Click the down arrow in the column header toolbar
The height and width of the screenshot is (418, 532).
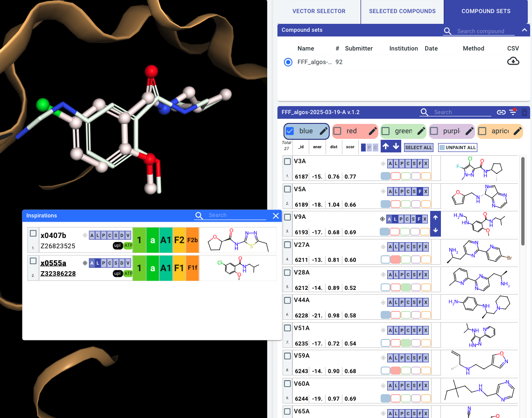click(396, 146)
